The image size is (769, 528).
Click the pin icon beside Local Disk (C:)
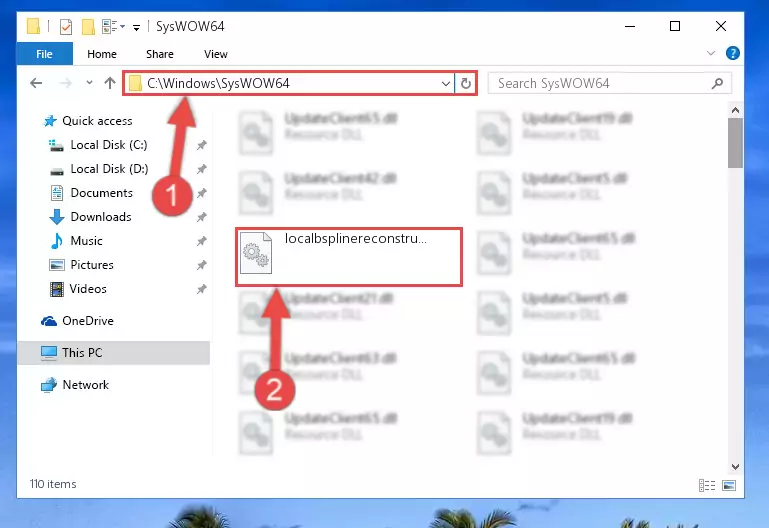point(202,145)
